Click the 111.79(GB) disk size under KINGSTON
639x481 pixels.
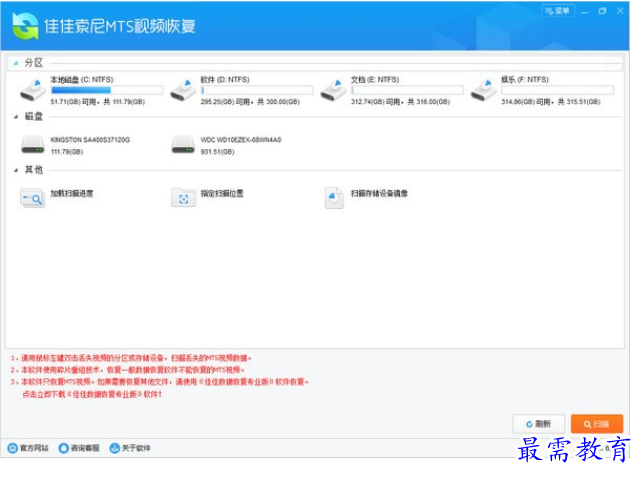point(67,152)
